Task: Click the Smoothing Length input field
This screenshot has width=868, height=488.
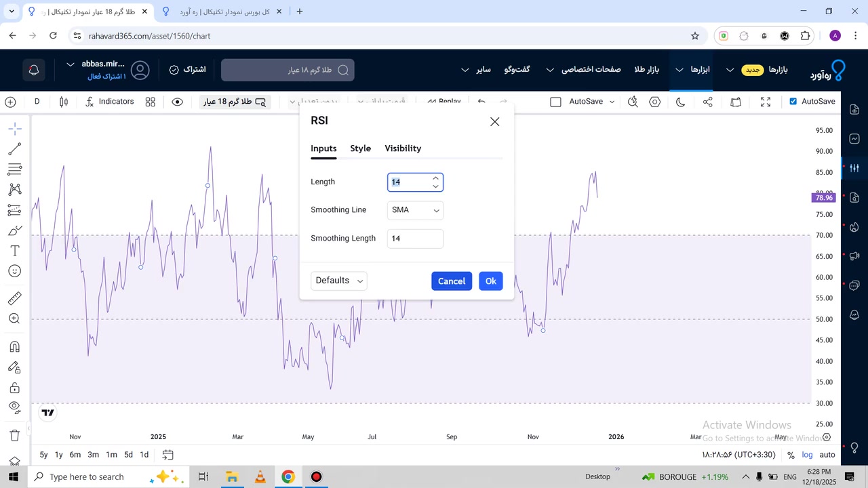Action: 415,239
